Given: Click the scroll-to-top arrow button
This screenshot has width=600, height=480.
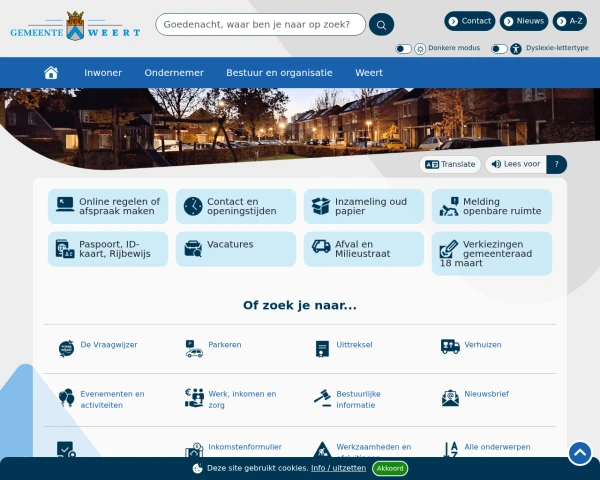Looking at the screenshot, I should [580, 453].
